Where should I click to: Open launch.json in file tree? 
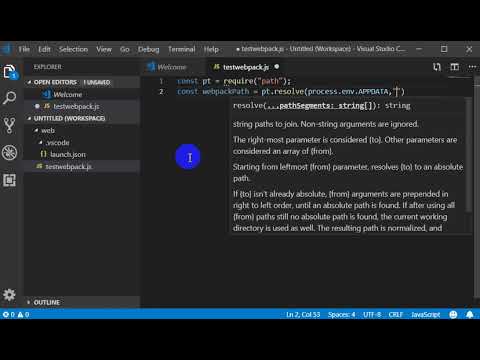pos(68,154)
